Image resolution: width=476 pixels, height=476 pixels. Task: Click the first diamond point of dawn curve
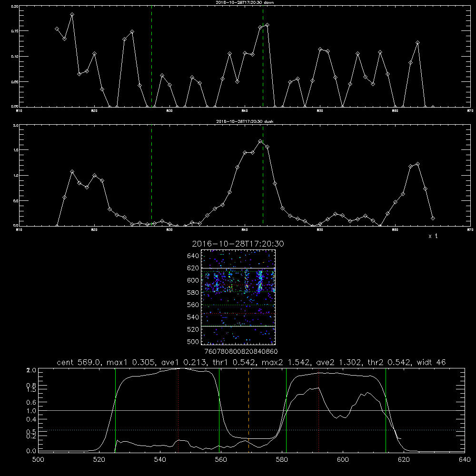57,29
